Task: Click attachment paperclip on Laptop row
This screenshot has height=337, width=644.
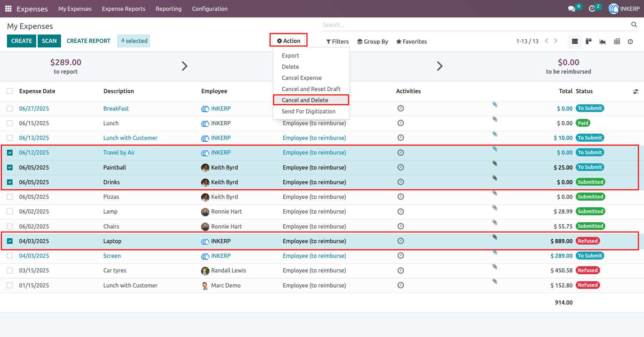Action: 495,237
